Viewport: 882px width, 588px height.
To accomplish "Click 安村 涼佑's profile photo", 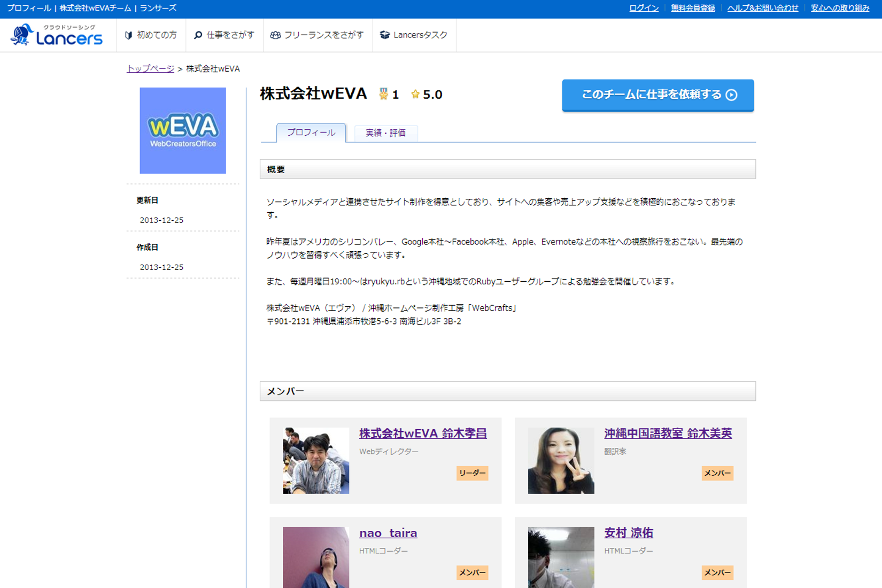I will pos(561,558).
